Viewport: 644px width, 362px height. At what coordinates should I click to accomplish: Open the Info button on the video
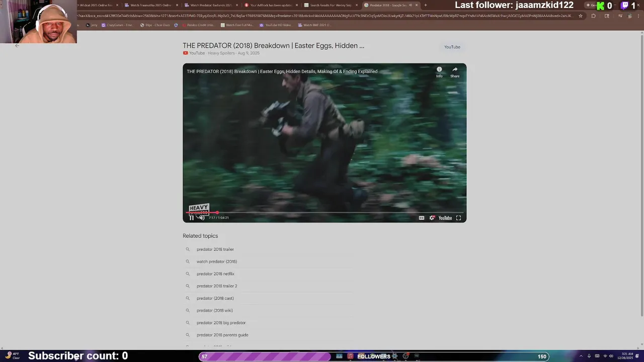[439, 72]
